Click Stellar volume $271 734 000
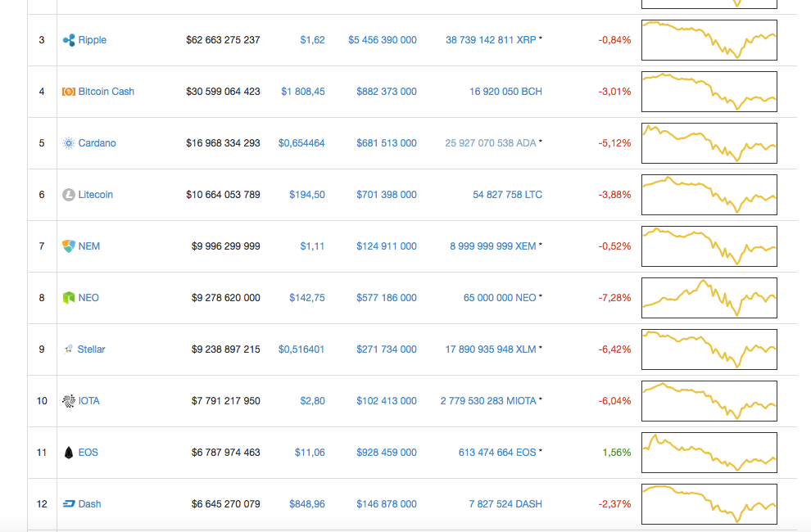The image size is (811, 532). point(387,349)
